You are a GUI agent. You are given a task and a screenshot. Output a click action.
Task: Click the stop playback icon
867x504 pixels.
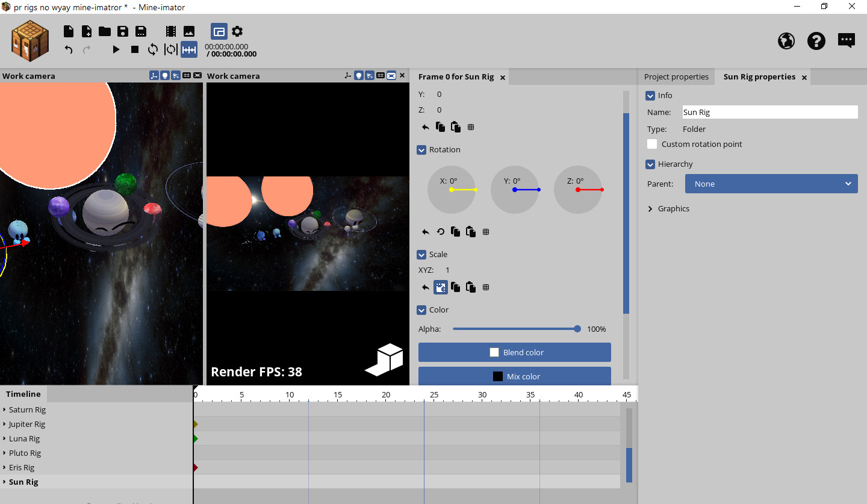tap(135, 49)
